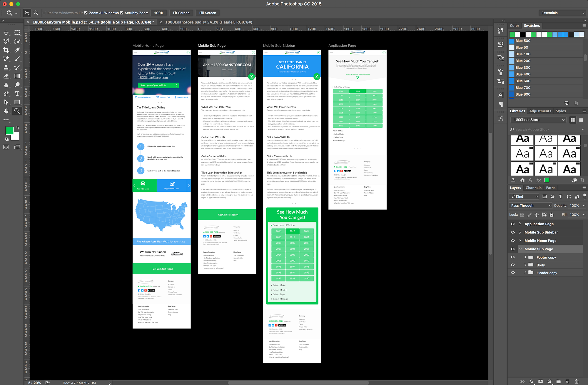Select the Move tool
Viewport: 588px width, 385px height.
[6, 33]
